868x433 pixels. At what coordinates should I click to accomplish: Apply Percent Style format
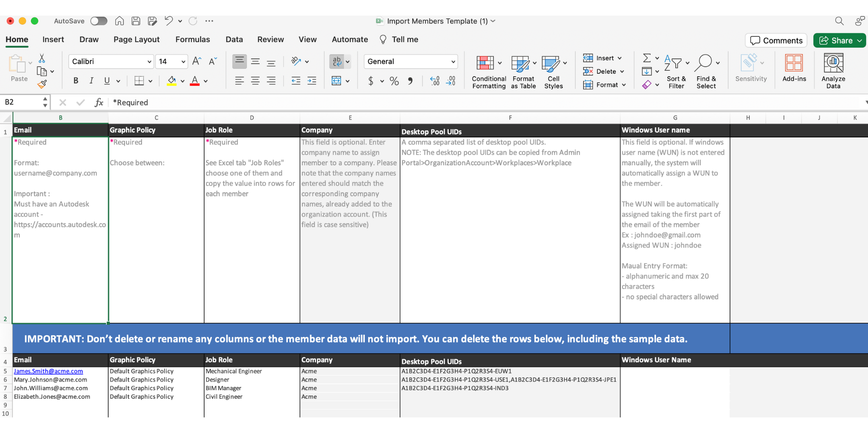394,81
